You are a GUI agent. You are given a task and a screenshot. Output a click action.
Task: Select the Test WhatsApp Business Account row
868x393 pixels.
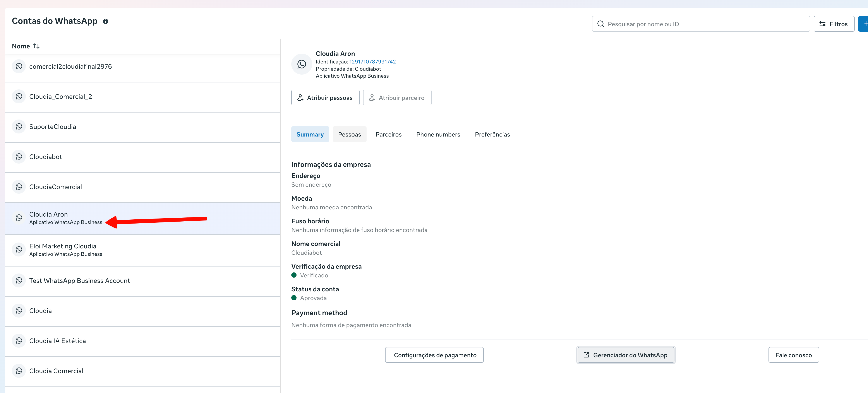click(x=142, y=281)
